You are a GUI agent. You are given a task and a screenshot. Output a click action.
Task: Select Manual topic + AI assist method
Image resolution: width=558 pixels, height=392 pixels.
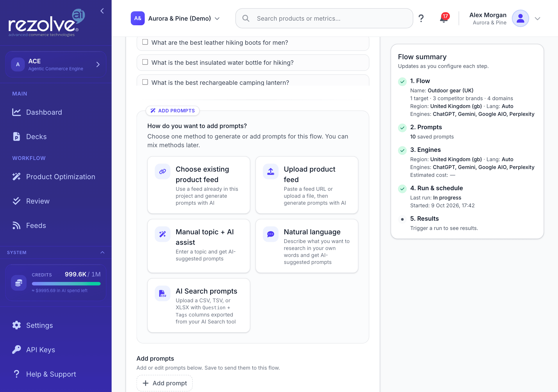pos(199,246)
